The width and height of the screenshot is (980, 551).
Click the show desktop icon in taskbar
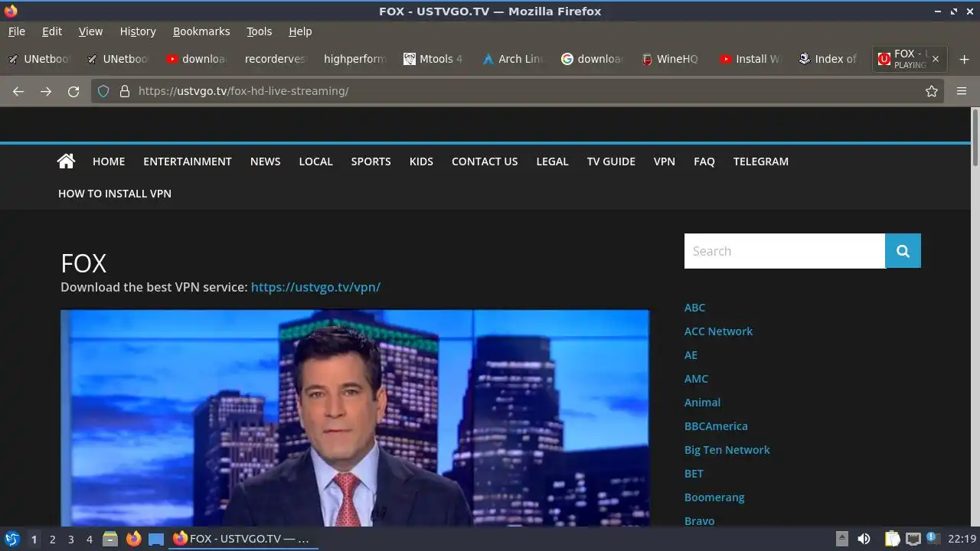pyautogui.click(x=156, y=539)
